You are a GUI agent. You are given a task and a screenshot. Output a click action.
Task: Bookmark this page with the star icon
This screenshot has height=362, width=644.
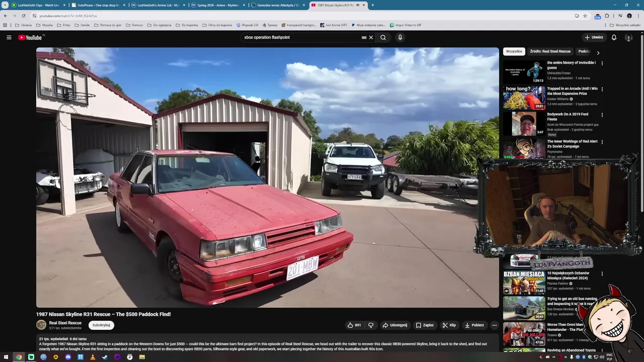(x=585, y=16)
